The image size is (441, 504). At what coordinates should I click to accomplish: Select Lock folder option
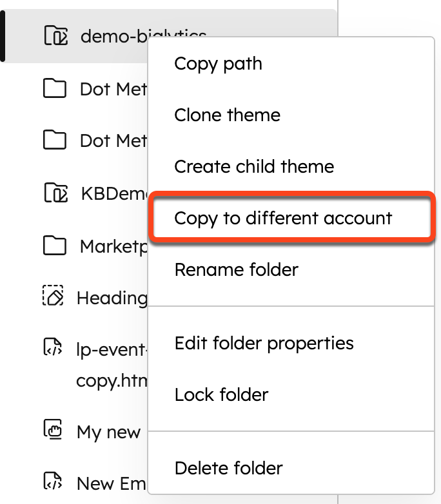point(221,394)
